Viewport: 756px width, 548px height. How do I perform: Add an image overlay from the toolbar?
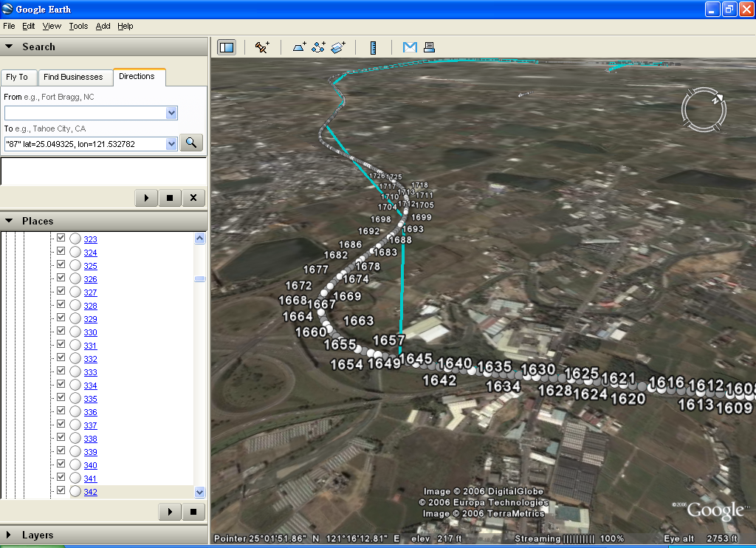(x=338, y=47)
